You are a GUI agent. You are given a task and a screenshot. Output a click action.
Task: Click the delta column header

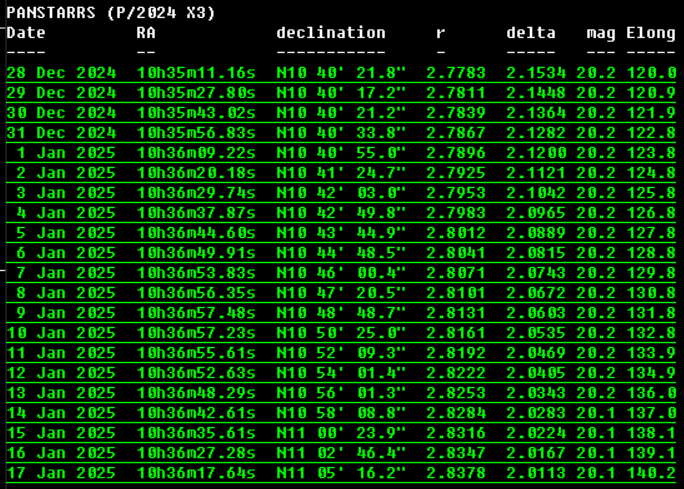(531, 33)
